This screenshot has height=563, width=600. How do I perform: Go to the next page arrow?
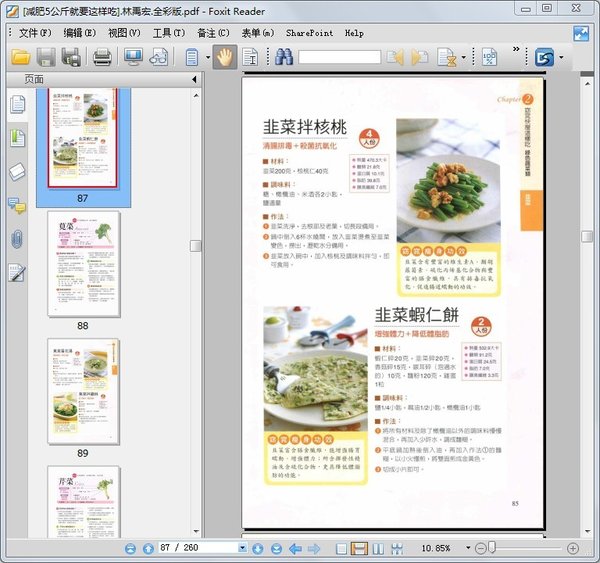coord(259,549)
